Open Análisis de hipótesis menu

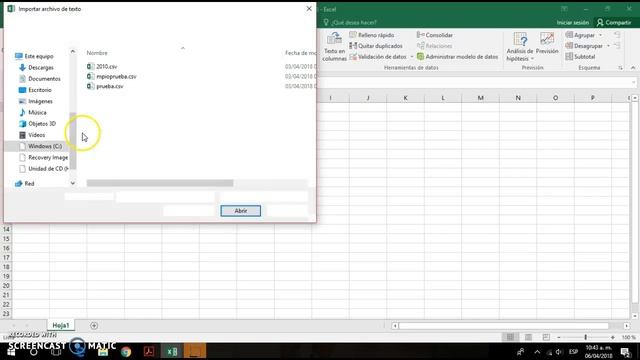(520, 47)
